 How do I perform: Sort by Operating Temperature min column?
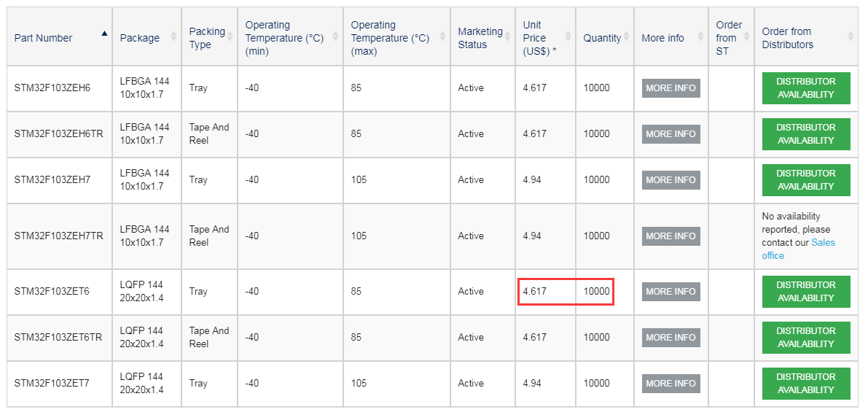(x=335, y=36)
